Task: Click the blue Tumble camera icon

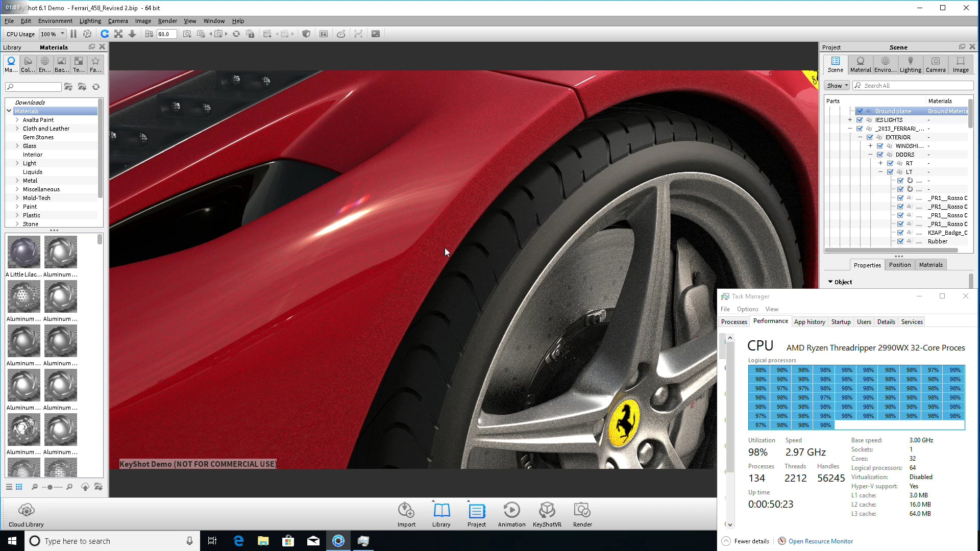Action: (x=105, y=34)
